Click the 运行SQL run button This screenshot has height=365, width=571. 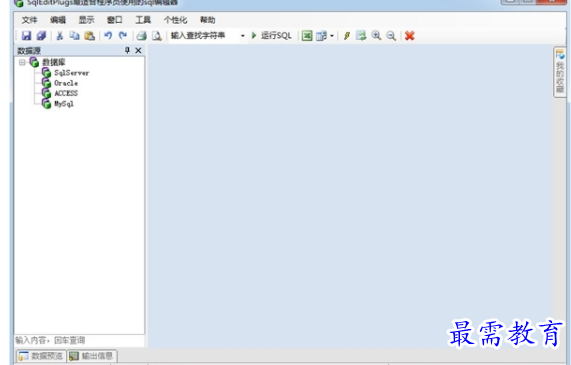272,36
